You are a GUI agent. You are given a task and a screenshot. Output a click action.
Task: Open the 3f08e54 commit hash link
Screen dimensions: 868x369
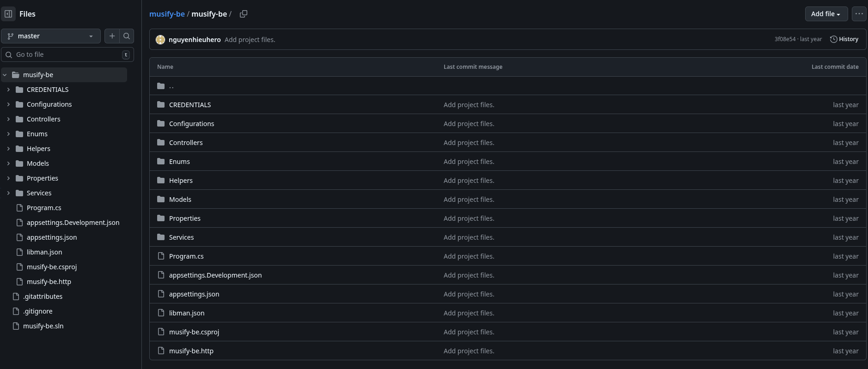click(x=785, y=39)
